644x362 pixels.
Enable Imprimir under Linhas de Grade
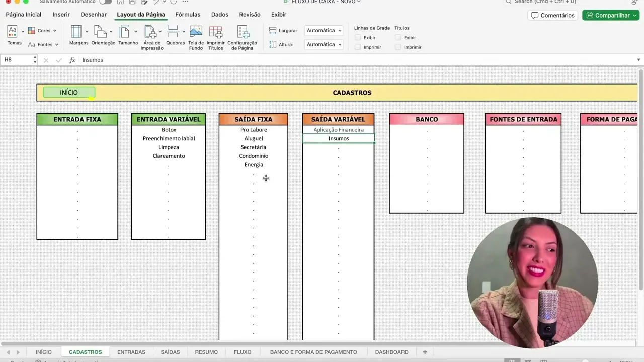coord(358,47)
